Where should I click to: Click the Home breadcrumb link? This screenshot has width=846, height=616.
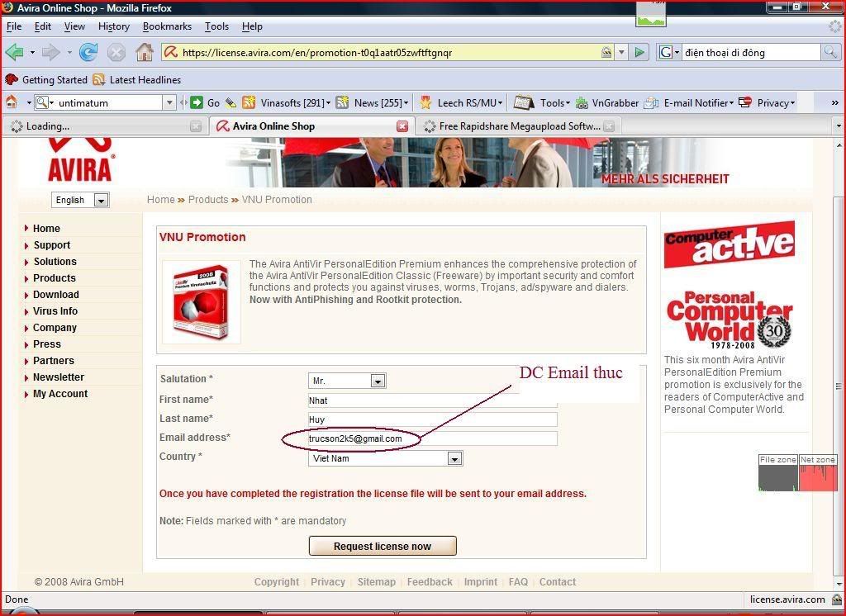point(161,200)
